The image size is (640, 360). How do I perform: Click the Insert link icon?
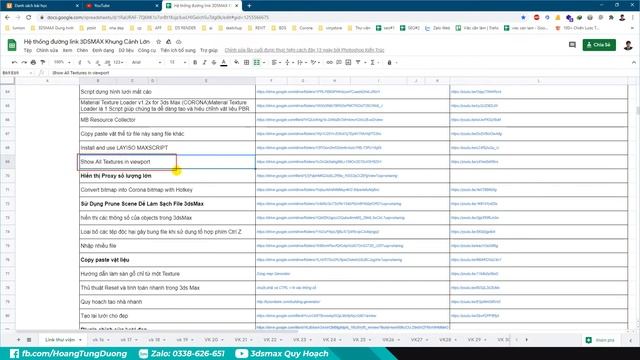[329, 62]
